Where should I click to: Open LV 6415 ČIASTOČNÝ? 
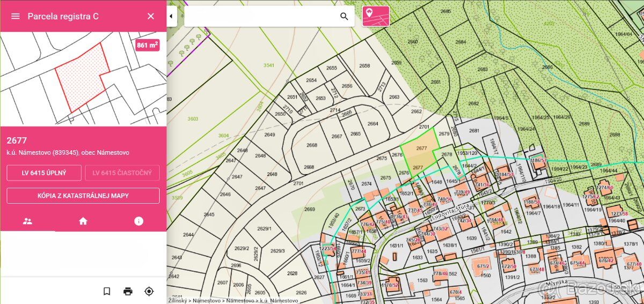click(x=122, y=173)
